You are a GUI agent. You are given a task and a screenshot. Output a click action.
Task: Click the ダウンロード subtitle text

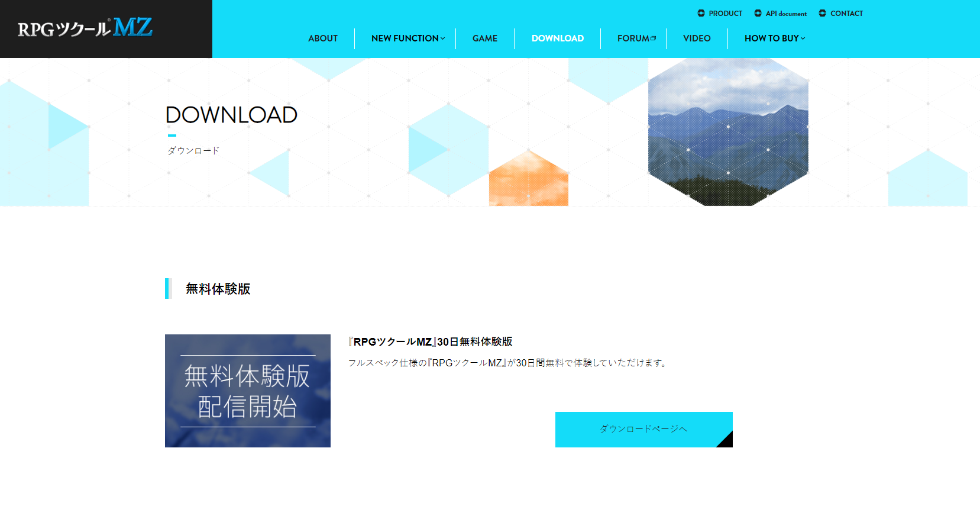tap(193, 150)
